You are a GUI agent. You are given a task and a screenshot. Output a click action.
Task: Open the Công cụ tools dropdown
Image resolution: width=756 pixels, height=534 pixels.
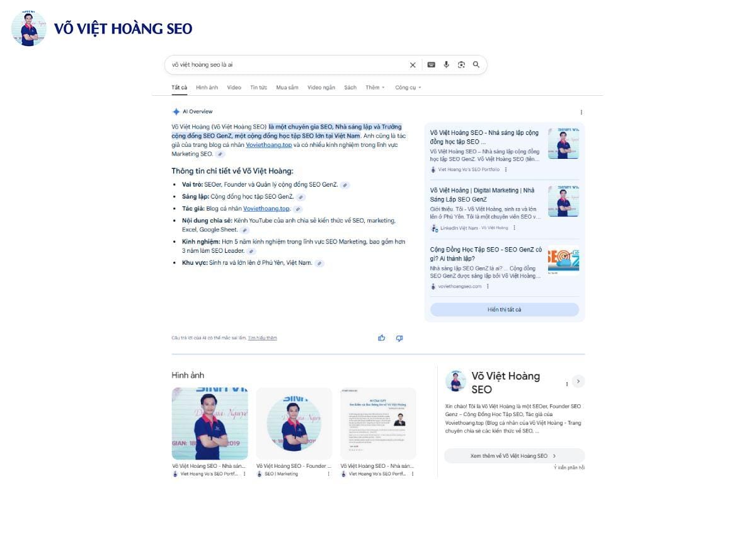pos(408,88)
